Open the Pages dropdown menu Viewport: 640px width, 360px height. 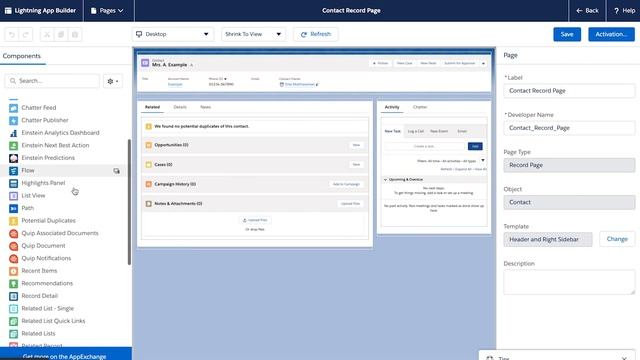(x=107, y=11)
